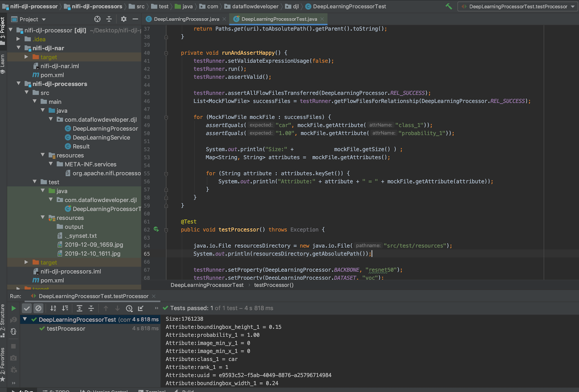This screenshot has width=579, height=392.
Task: Open Project panel gear settings
Action: tap(124, 19)
